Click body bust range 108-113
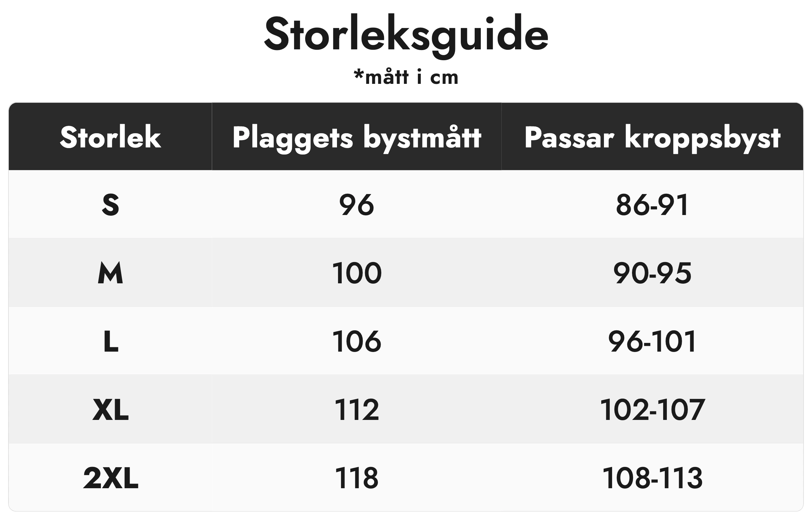Screen dimensions: 812x520 coord(652,478)
